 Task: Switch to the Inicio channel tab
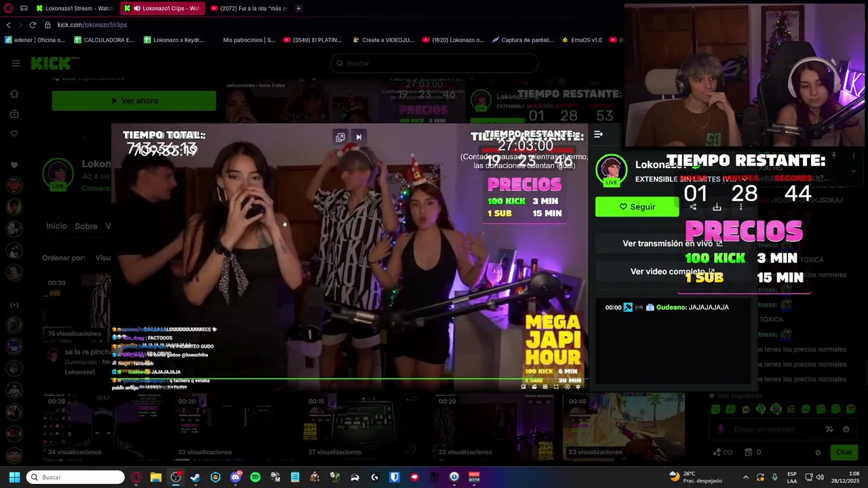coord(56,226)
